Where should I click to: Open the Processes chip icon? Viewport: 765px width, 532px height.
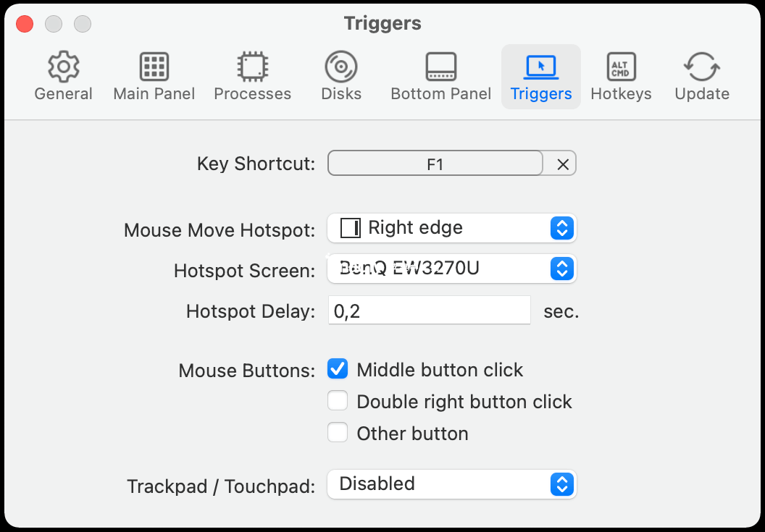click(252, 67)
